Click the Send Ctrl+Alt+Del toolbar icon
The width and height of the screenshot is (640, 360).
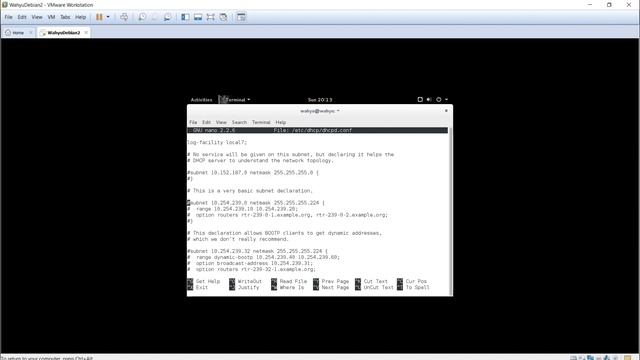click(124, 17)
